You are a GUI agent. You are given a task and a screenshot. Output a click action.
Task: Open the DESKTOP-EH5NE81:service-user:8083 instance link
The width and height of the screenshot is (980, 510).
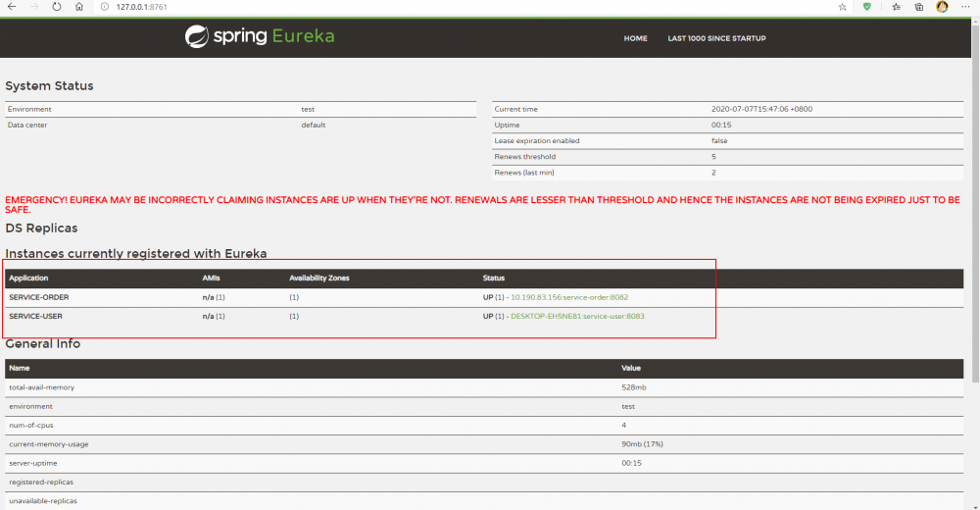(577, 316)
